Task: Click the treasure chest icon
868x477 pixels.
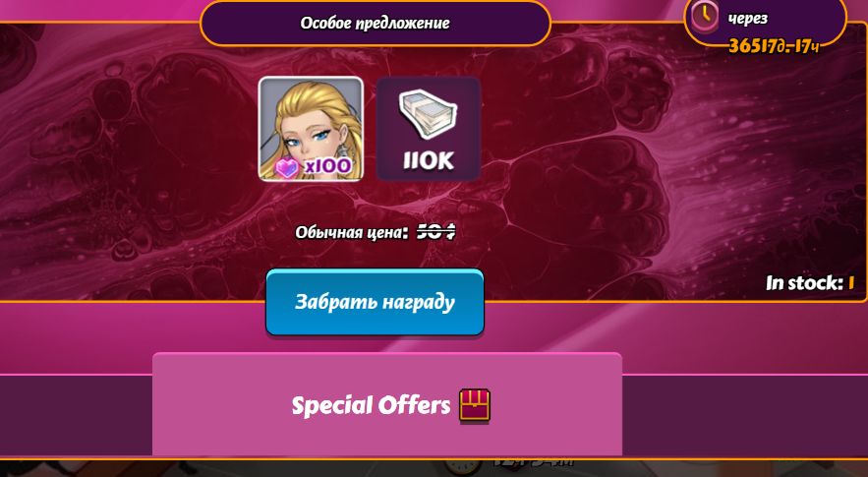Action: click(x=475, y=406)
